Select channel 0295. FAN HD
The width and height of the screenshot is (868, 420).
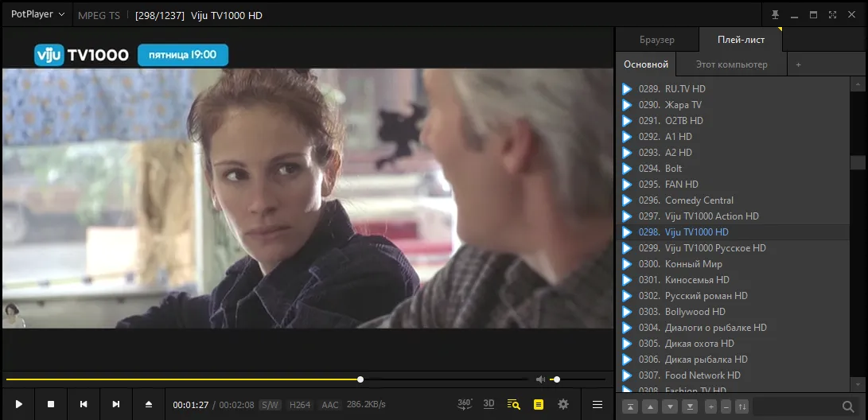(733, 185)
